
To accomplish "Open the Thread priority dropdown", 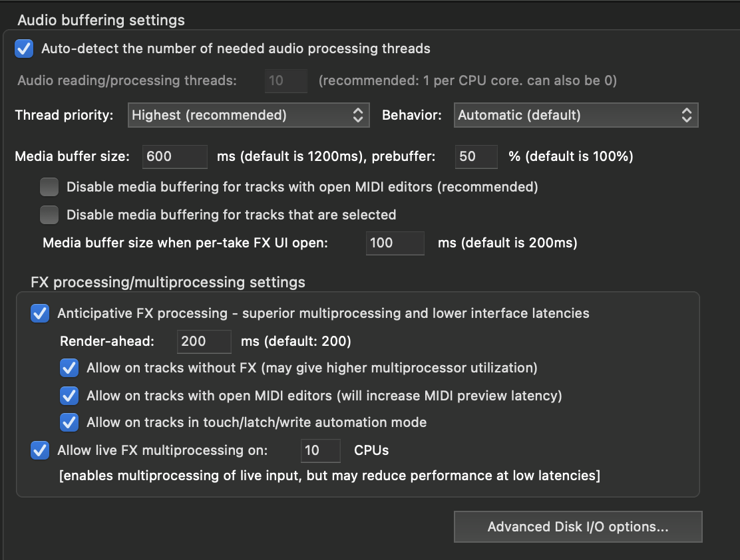I will click(x=248, y=115).
